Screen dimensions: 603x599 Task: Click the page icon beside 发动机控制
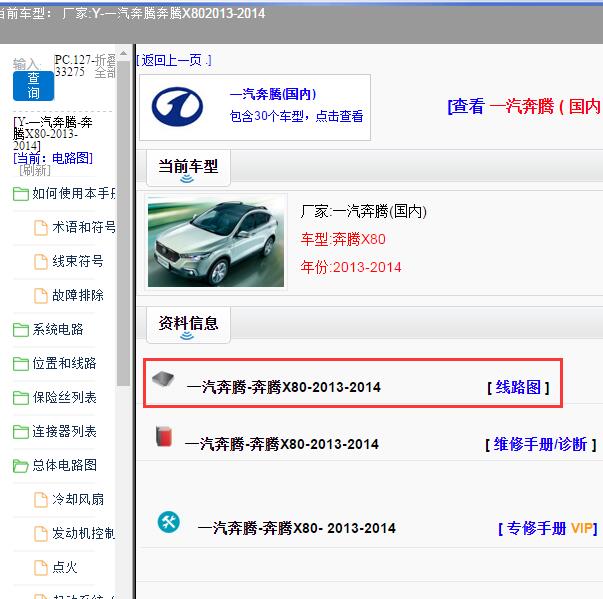[41, 534]
